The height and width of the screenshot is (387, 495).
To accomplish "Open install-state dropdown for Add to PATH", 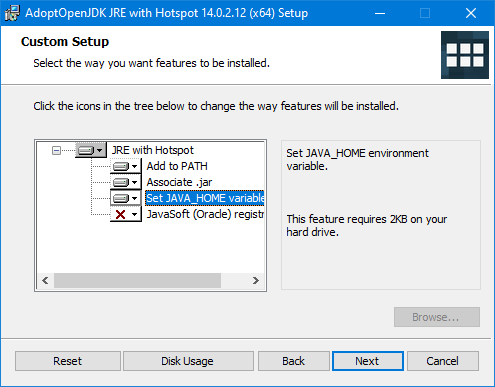I will tap(126, 166).
